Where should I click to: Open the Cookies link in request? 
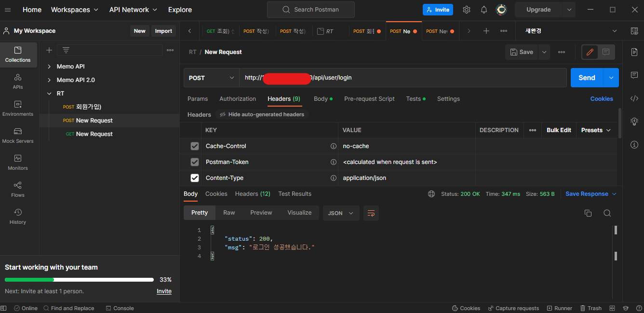(602, 99)
